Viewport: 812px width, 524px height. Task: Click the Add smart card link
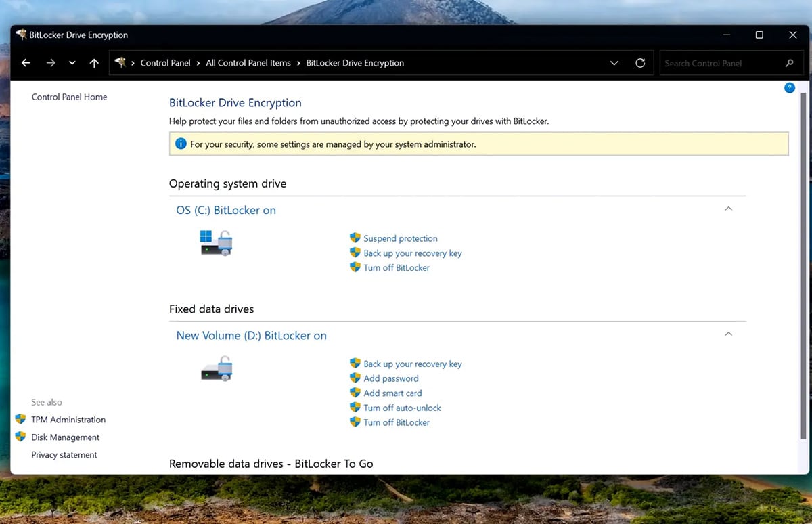(x=392, y=393)
